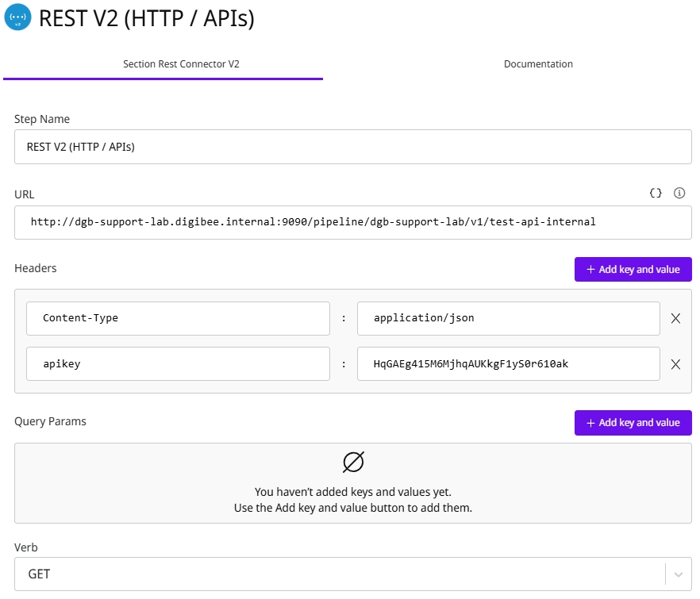The image size is (700, 599).
Task: Click the REST V2 (HTTP / APIs) title
Action: 147,17
